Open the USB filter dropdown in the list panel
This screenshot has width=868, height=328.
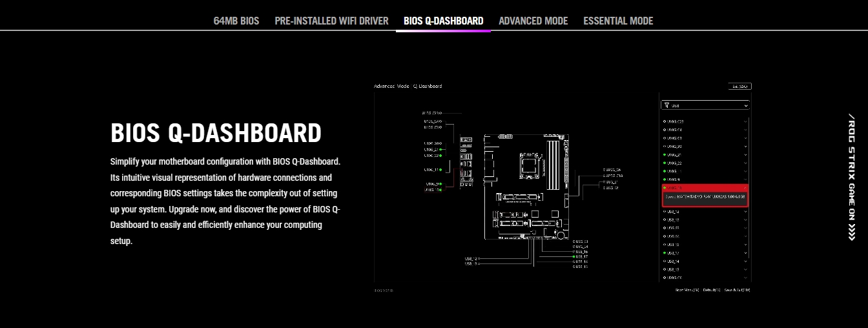(705, 105)
